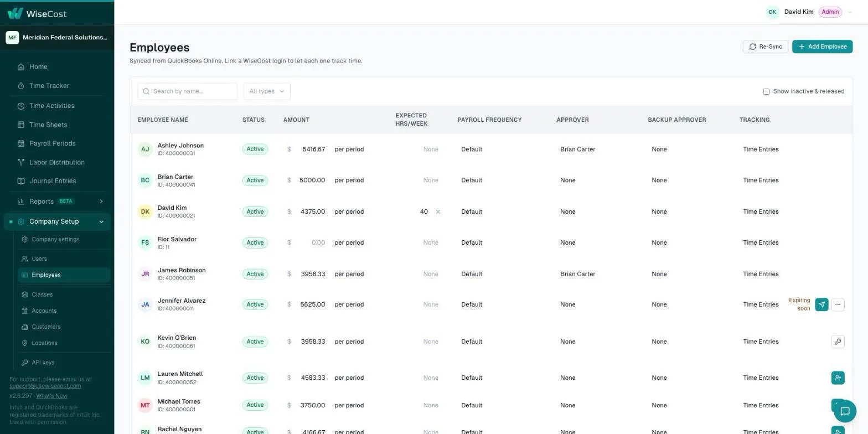Click the MT avatar for Michael Torres
Screen dimensions: 868x434
point(145,405)
